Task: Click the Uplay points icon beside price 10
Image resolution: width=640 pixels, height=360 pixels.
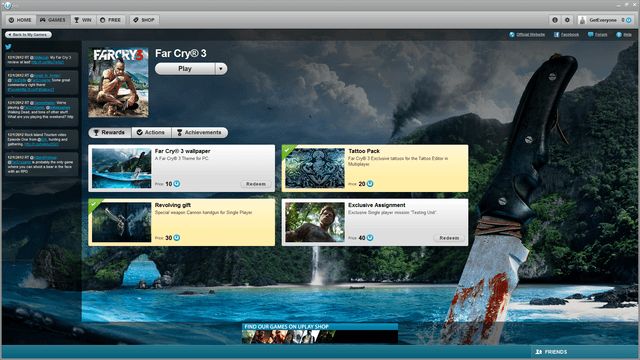Action: pos(177,184)
